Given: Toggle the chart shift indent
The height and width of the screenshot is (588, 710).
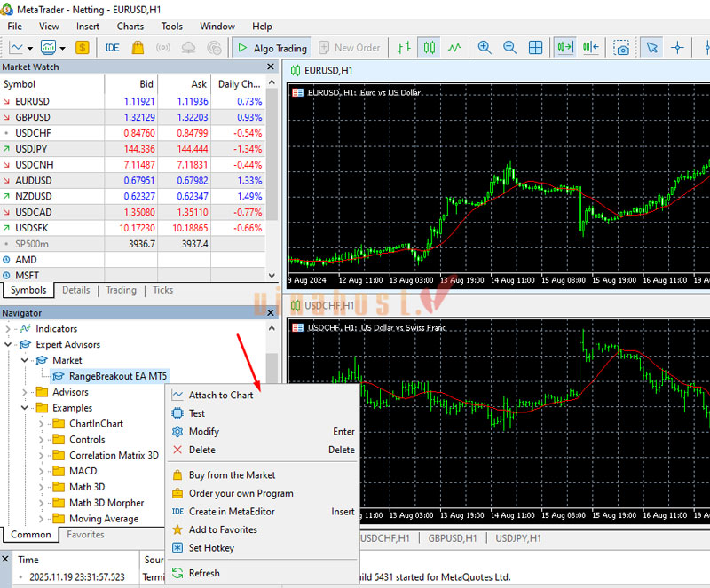Looking at the screenshot, I should [588, 48].
